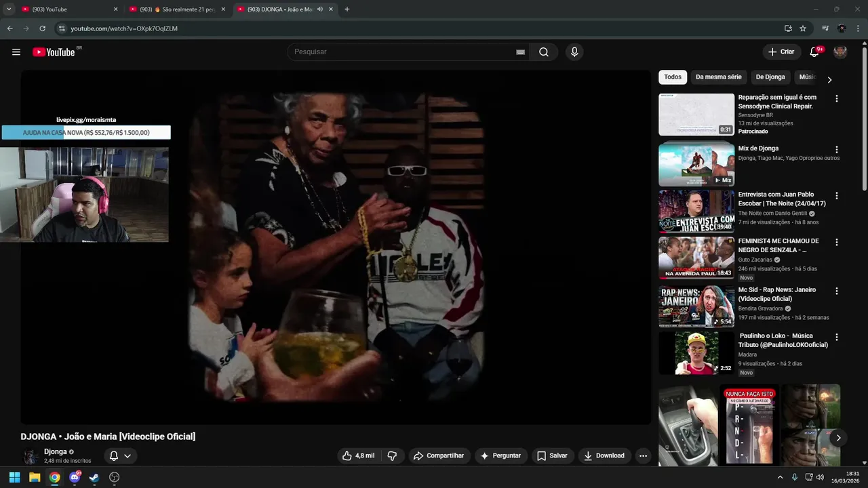Reload the page in Chrome
This screenshot has width=868, height=488.
pyautogui.click(x=42, y=28)
